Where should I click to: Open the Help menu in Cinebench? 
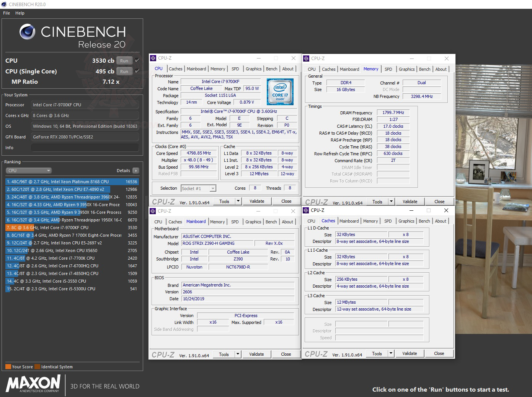click(x=20, y=13)
